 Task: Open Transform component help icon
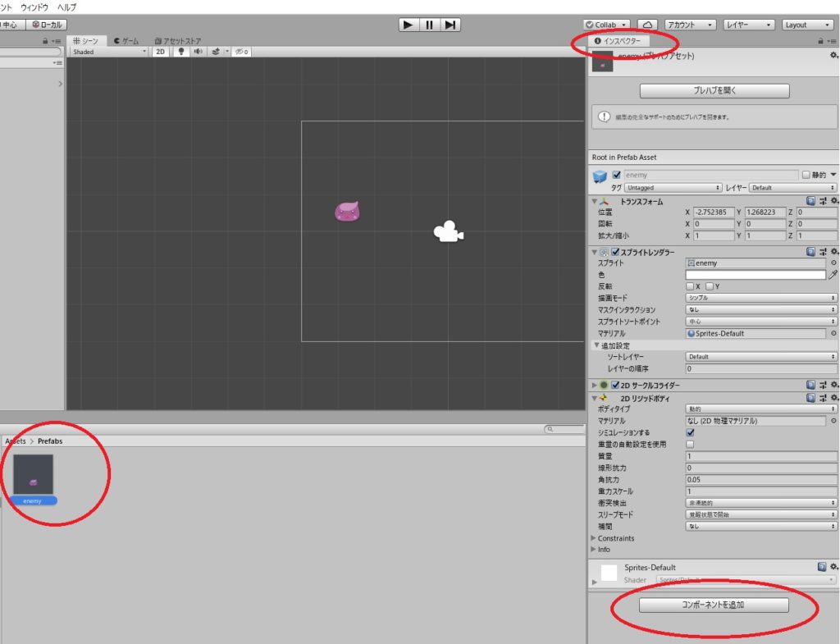[810, 201]
